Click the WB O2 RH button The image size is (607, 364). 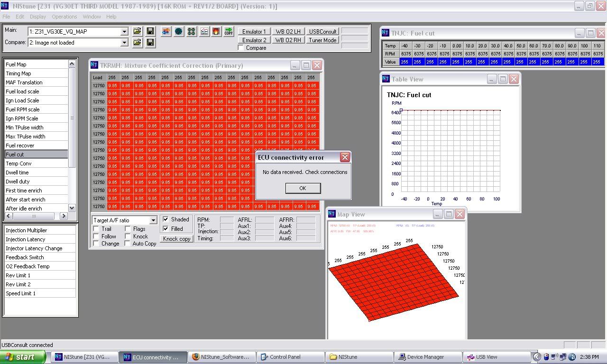[x=288, y=40]
